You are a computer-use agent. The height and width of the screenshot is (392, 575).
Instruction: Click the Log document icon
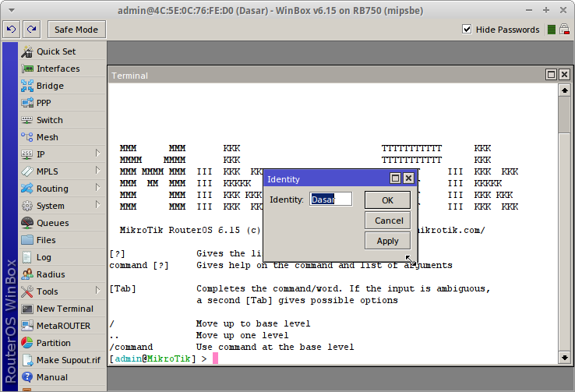coord(26,257)
